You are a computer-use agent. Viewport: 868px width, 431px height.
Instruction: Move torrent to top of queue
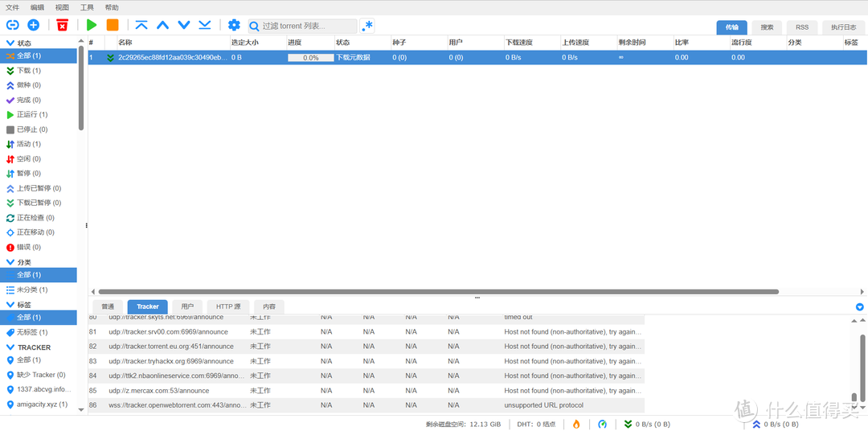(141, 25)
